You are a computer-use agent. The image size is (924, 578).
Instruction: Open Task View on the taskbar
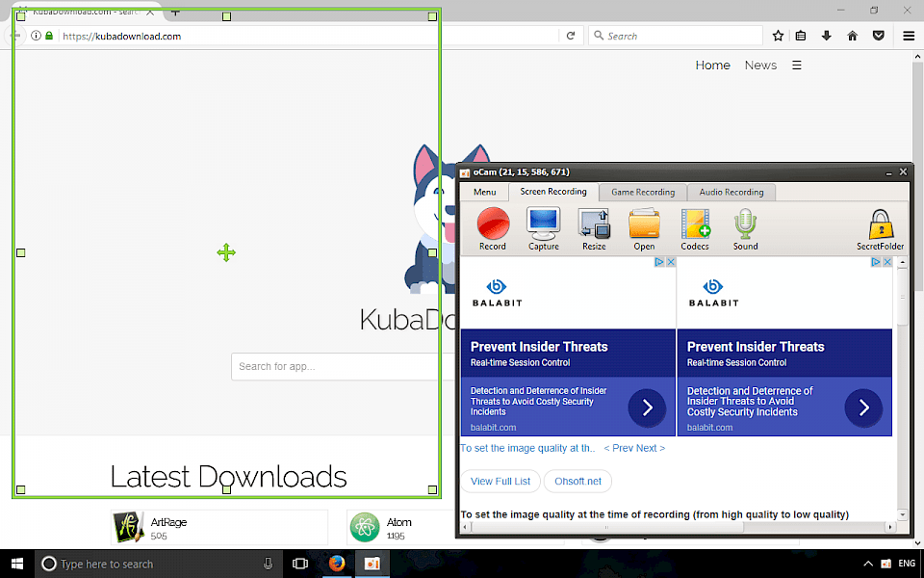pos(300,564)
